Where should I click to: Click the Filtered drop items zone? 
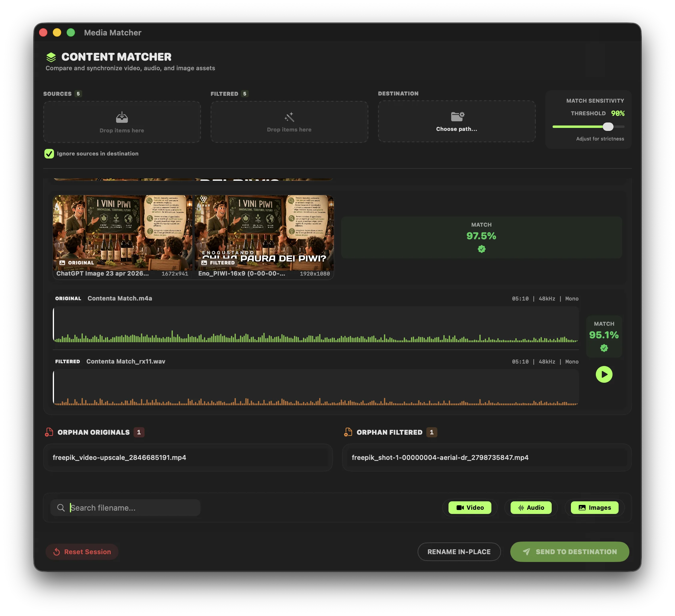(x=289, y=122)
